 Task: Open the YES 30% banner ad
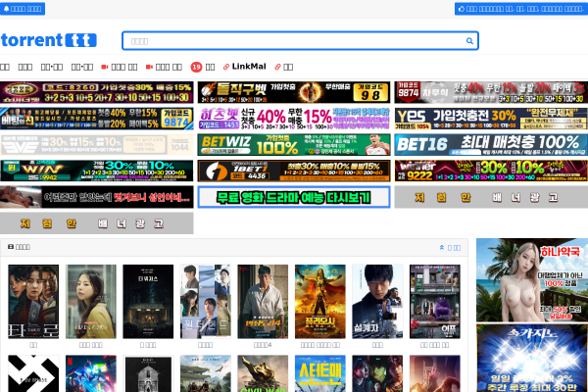(x=491, y=119)
